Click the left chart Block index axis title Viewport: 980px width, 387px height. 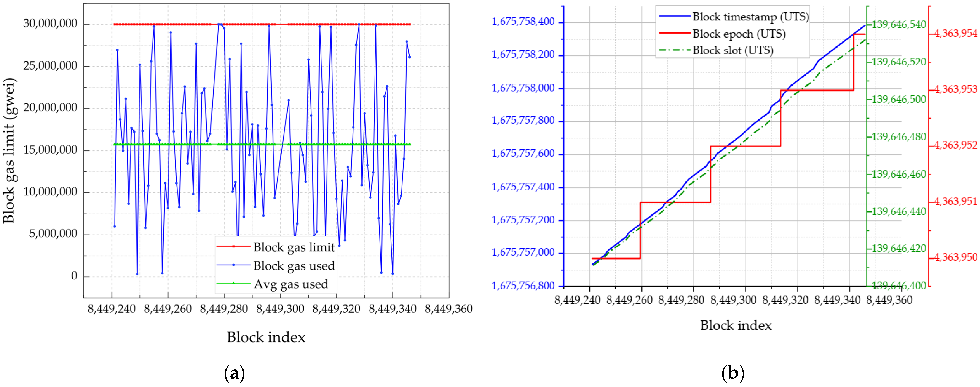click(x=266, y=337)
